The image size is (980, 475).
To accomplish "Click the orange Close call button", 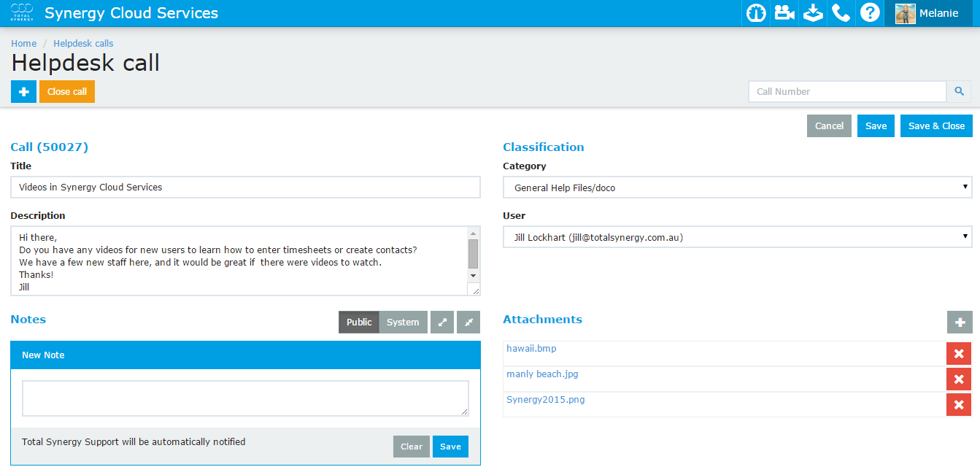I will click(x=67, y=92).
